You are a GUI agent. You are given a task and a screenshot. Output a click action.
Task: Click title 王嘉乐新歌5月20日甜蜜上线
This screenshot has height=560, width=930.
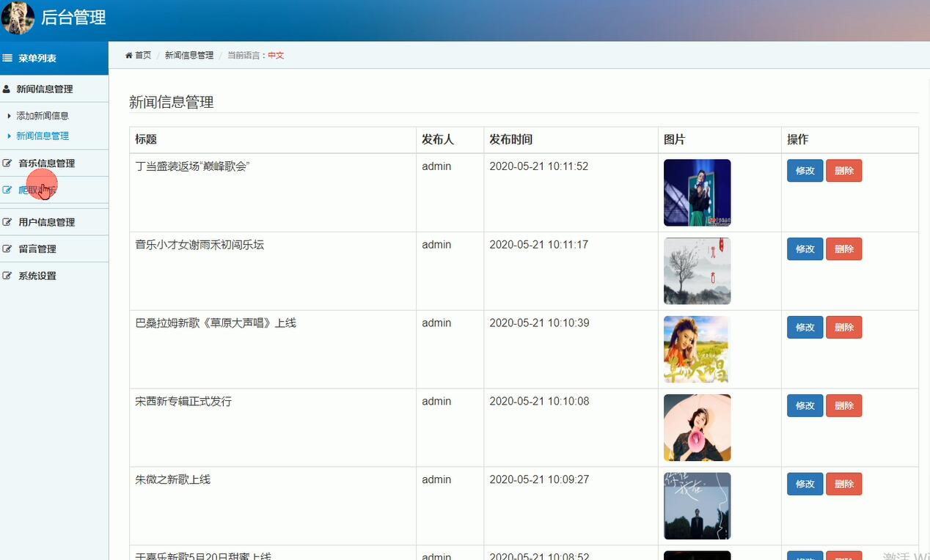click(203, 556)
